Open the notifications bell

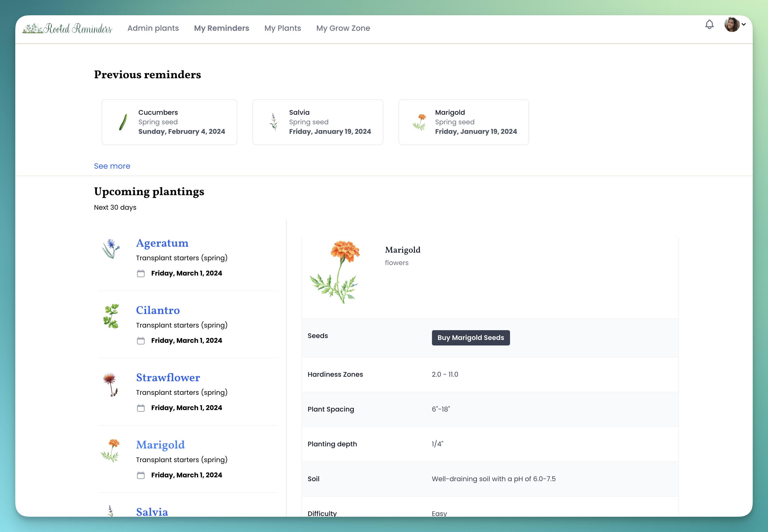pos(709,24)
